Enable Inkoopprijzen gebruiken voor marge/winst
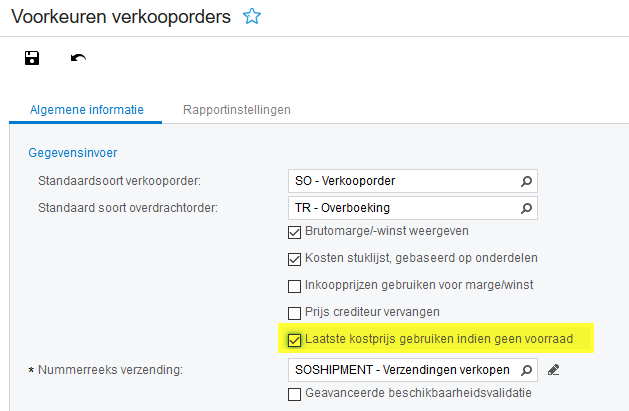629x411 pixels. click(295, 287)
